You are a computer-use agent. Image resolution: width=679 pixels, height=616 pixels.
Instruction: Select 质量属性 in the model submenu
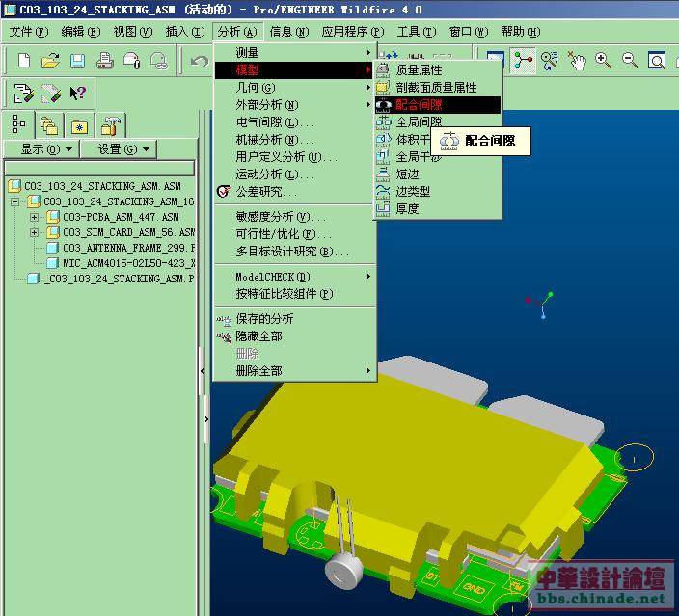(438, 69)
